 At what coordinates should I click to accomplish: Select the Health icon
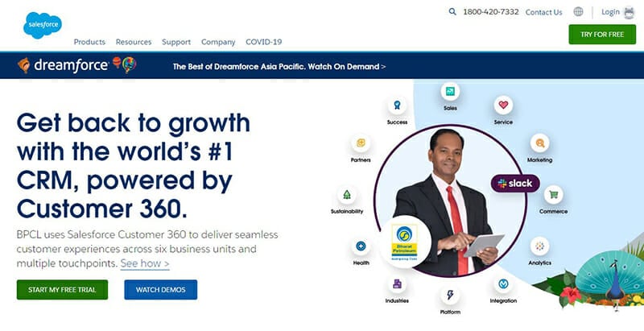coord(361,246)
